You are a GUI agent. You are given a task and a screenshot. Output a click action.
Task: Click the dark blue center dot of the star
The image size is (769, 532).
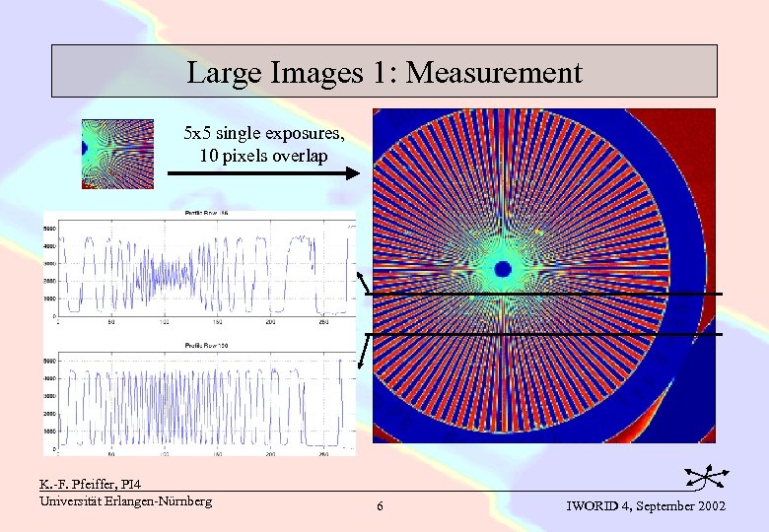tap(503, 269)
